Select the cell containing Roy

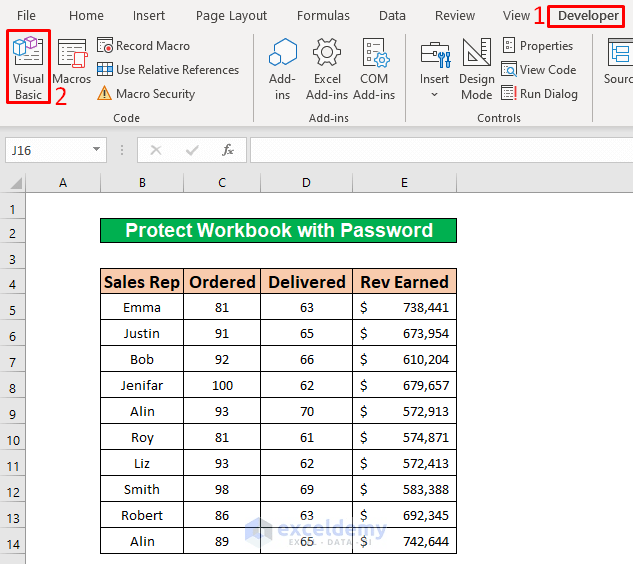pyautogui.click(x=142, y=437)
